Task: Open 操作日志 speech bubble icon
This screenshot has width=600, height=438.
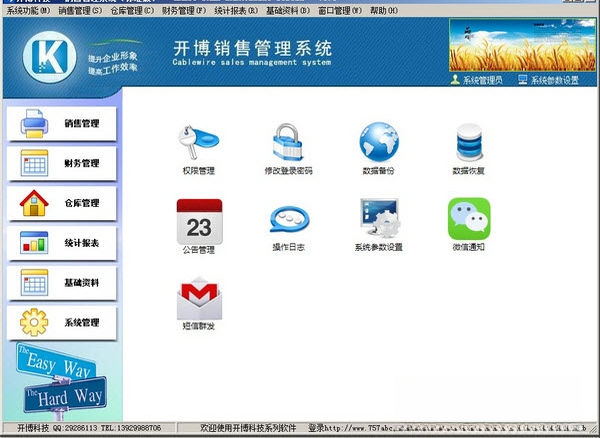Action: pos(289,220)
